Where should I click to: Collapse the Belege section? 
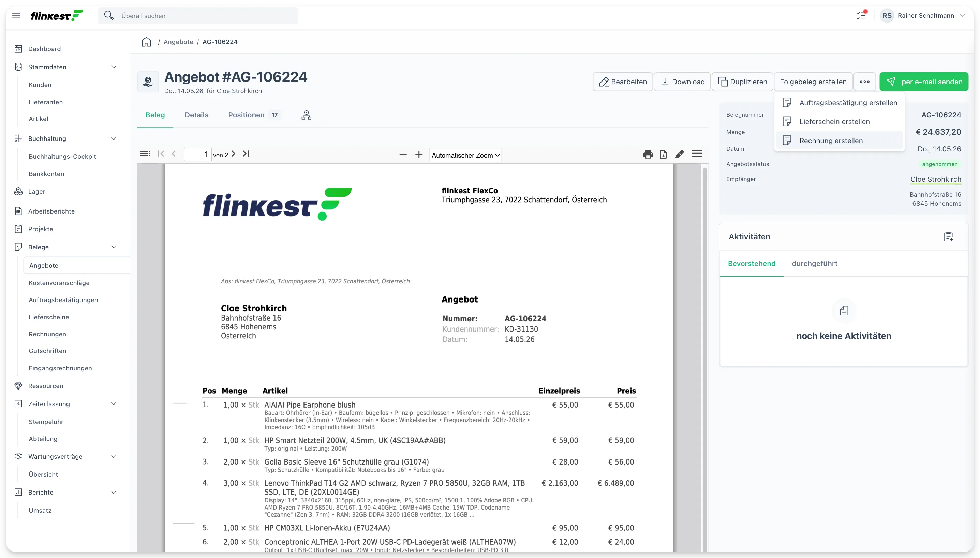[114, 247]
